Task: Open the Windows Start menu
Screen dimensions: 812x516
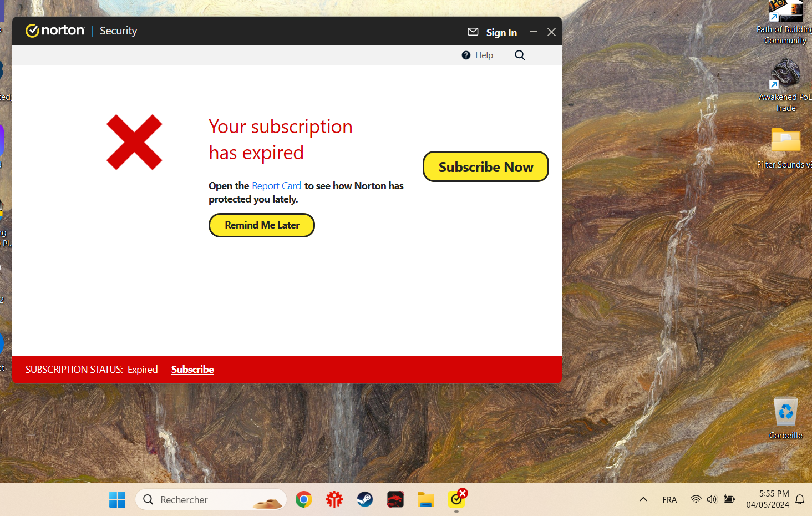Action: coord(118,499)
